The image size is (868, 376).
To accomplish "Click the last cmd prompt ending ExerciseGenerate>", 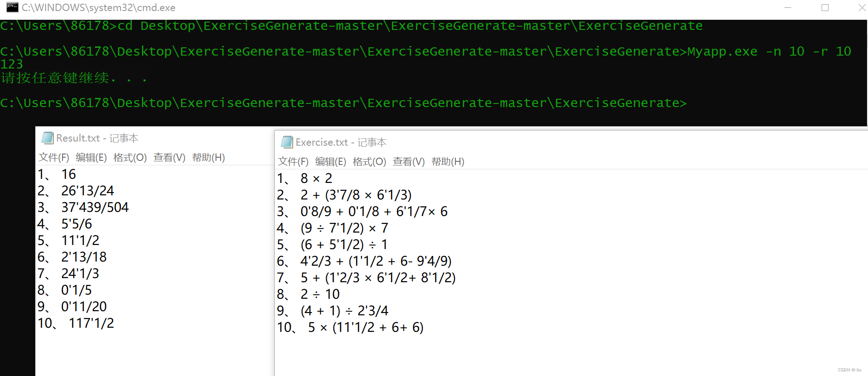I will click(343, 103).
